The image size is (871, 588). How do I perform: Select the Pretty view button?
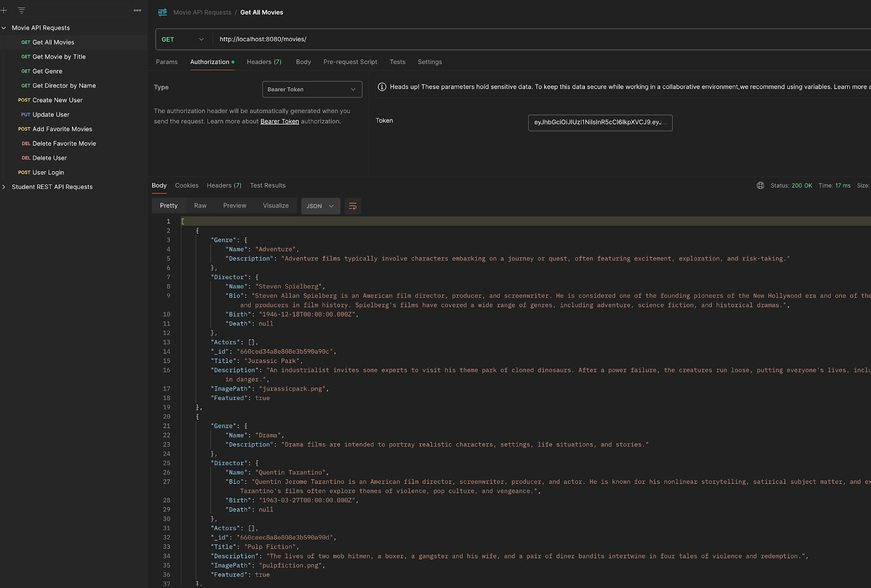click(x=169, y=206)
